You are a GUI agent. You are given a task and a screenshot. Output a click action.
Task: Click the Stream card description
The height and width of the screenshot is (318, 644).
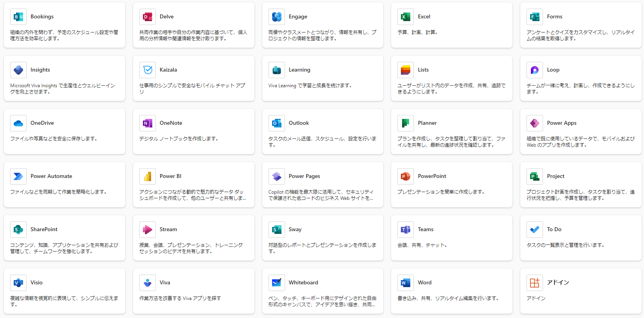[x=191, y=248]
